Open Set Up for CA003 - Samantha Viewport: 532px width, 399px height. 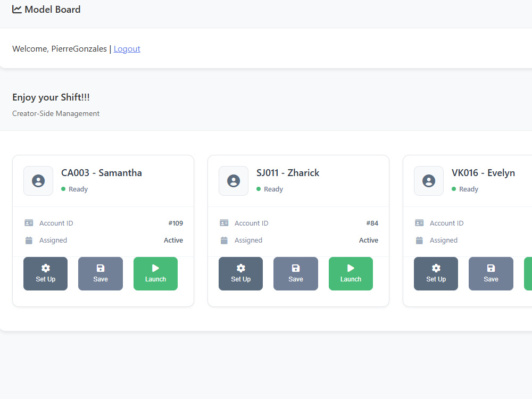pos(45,273)
